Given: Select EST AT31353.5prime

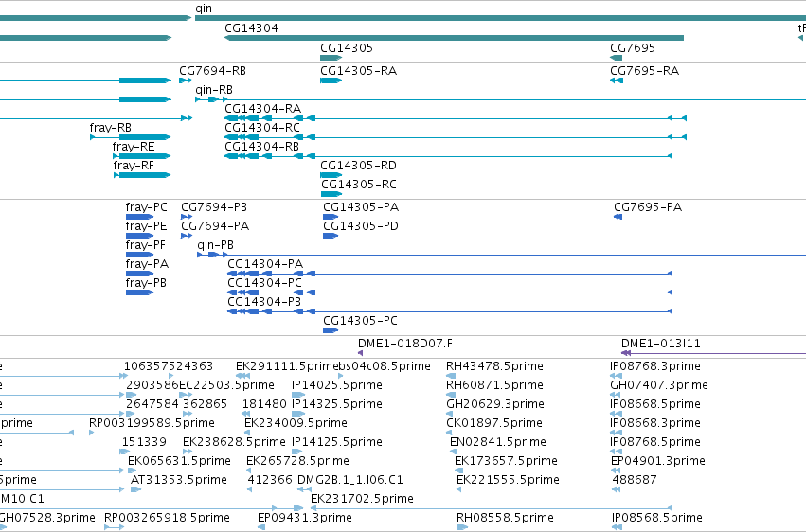Looking at the screenshot, I should [178, 480].
